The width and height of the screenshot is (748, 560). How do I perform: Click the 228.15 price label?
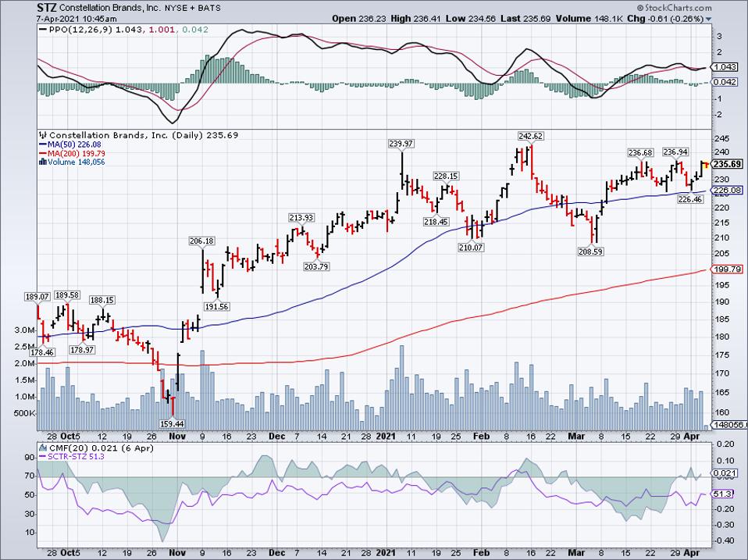[x=446, y=176]
